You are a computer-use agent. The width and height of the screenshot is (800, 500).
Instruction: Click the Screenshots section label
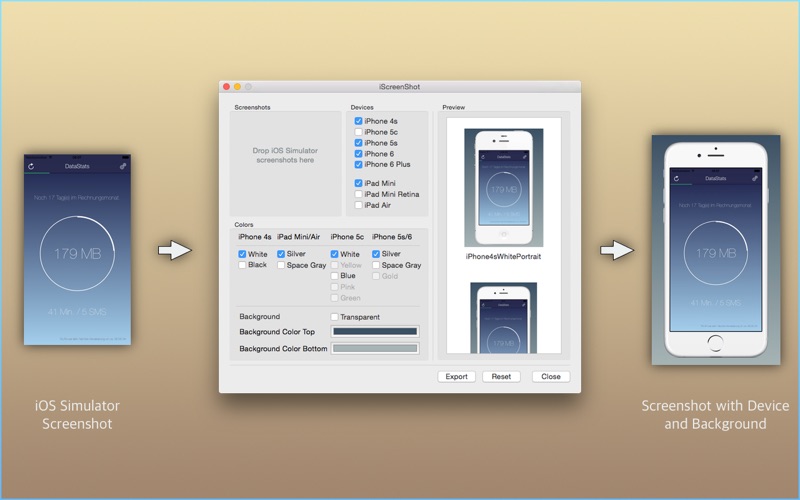tap(252, 107)
